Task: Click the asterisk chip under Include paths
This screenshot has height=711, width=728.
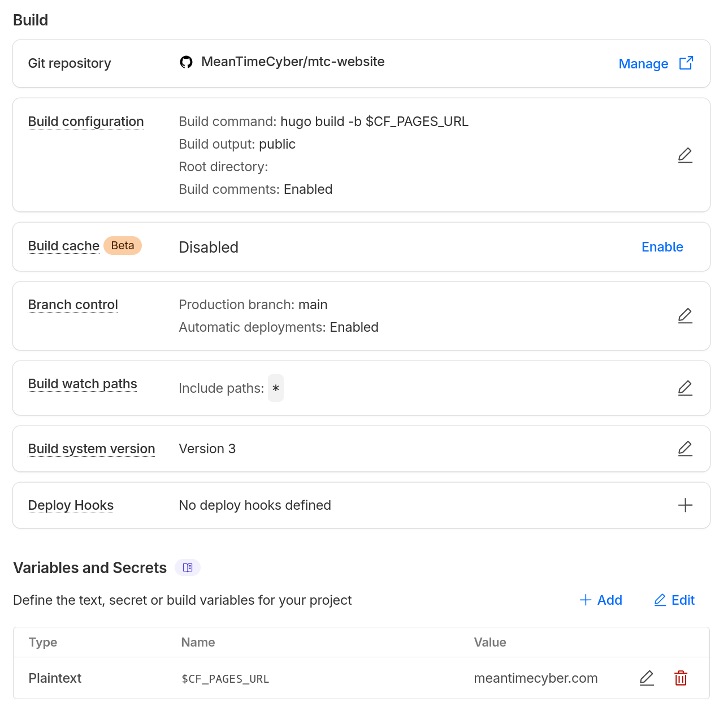Action: point(275,388)
